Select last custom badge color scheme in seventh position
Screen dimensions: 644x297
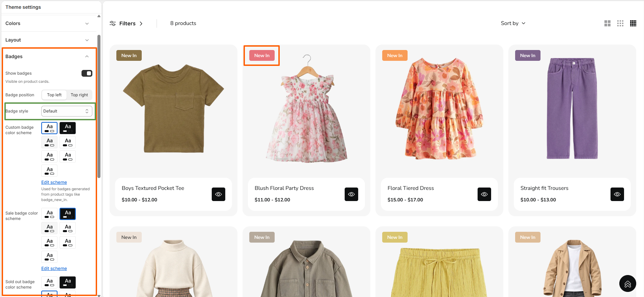pyautogui.click(x=49, y=171)
